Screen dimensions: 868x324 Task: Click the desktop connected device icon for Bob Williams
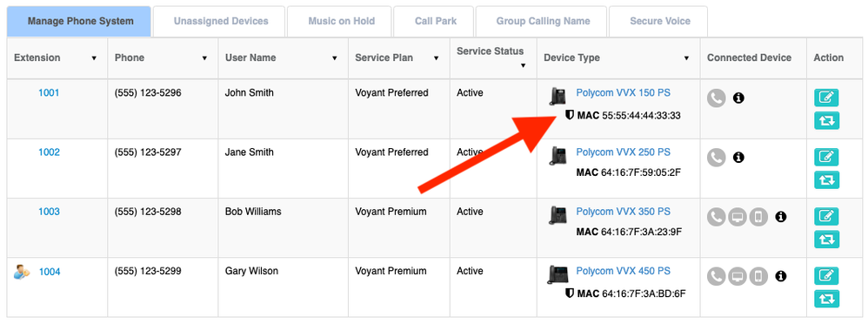(x=738, y=217)
